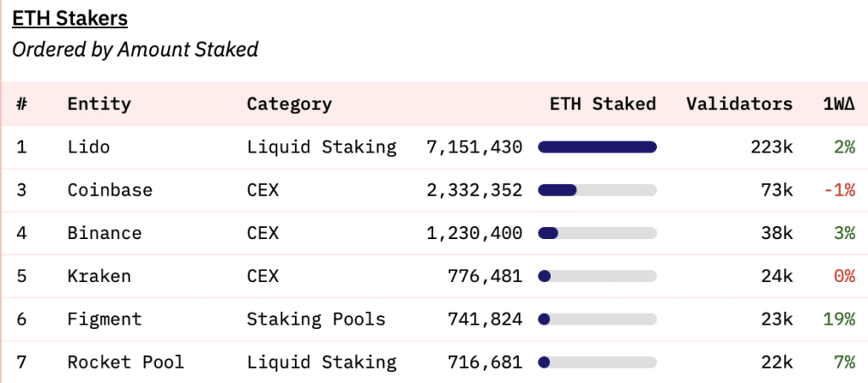Click Coinbase's ETH staked progress bar

[597, 190]
